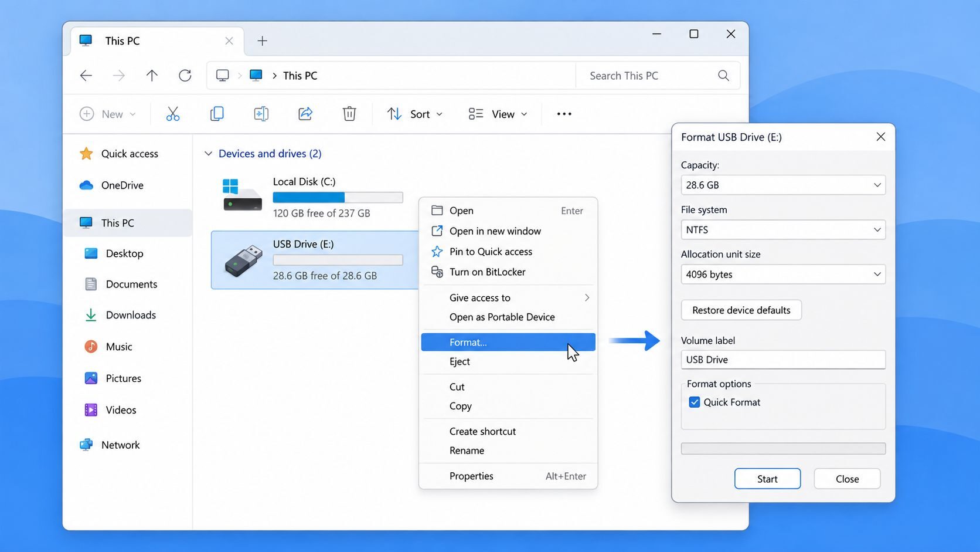
Task: Click the Start button in Format dialog
Action: coord(767,479)
